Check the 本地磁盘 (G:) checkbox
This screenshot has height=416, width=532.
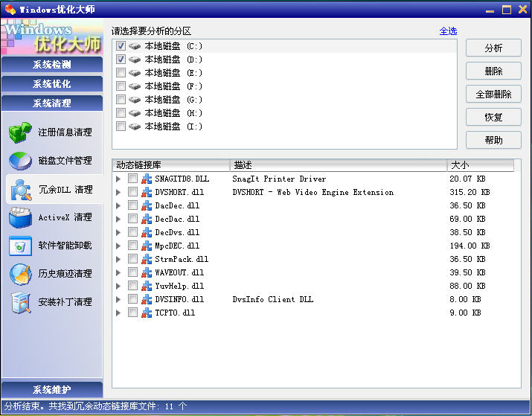[121, 100]
